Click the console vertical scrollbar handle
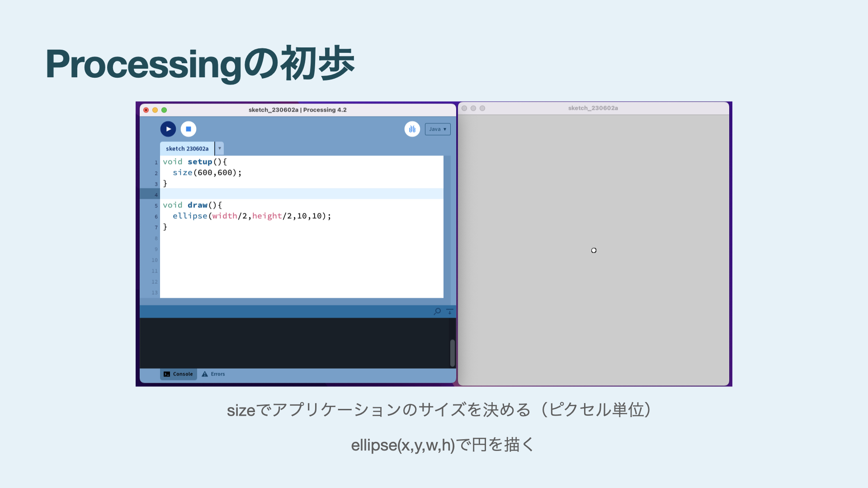Viewport: 868px width, 488px height. (x=452, y=353)
